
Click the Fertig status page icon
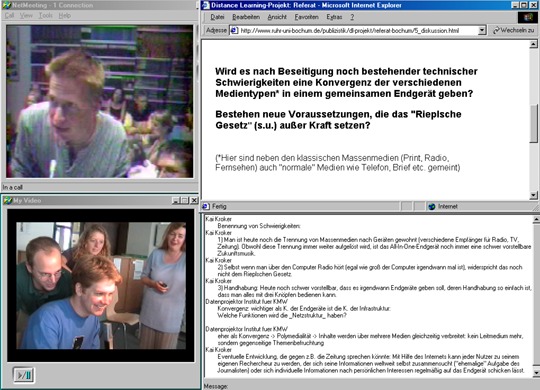point(206,206)
